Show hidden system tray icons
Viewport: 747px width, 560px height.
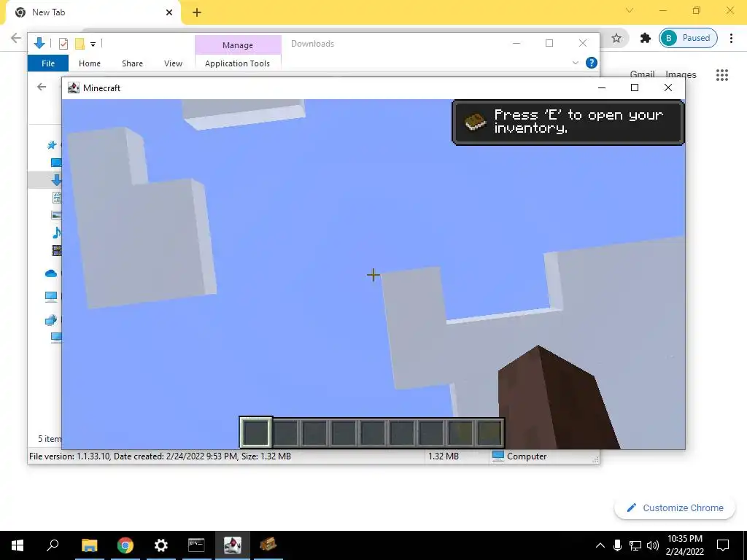pyautogui.click(x=600, y=545)
